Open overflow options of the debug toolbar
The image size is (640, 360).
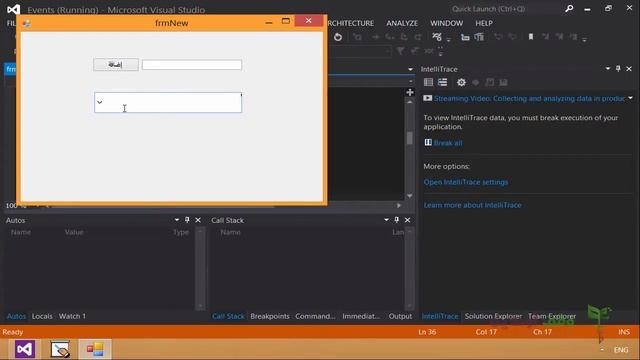448,40
